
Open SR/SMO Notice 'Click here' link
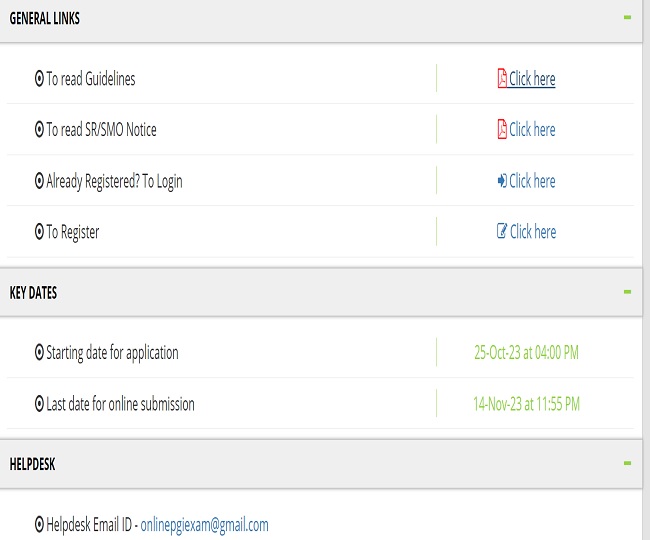pyautogui.click(x=532, y=130)
